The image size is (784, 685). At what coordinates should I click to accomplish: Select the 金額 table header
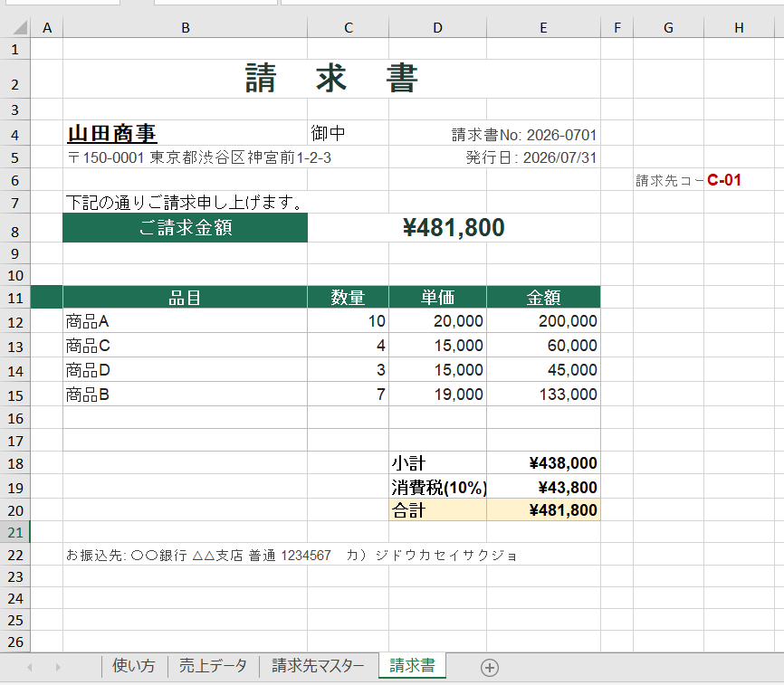[x=543, y=298]
